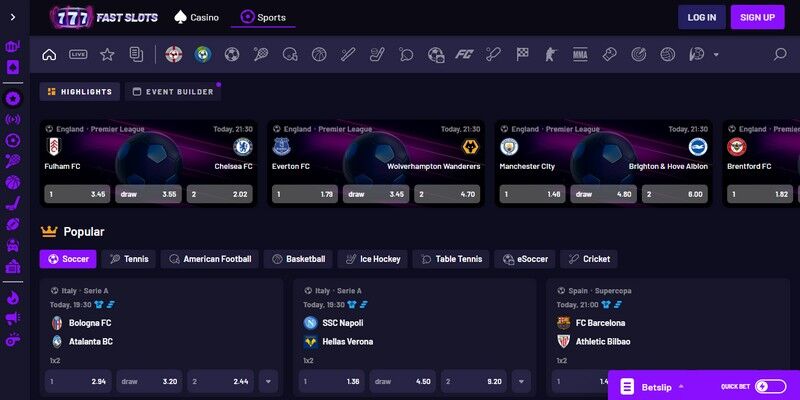
Task: Select Popular American Football filter
Action: tap(210, 259)
